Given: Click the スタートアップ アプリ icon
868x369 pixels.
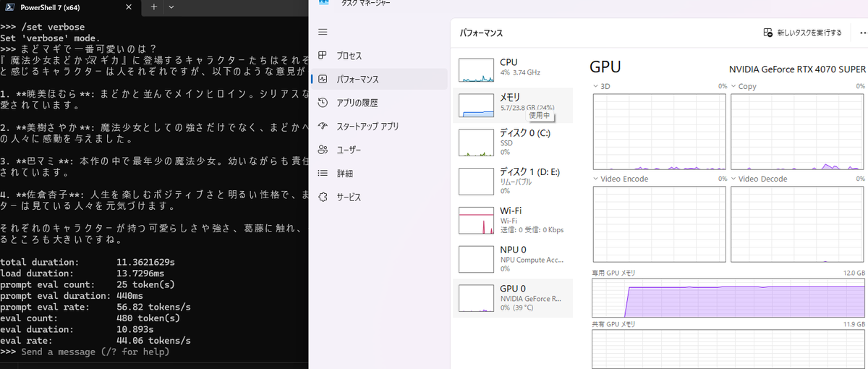Looking at the screenshot, I should pyautogui.click(x=323, y=126).
